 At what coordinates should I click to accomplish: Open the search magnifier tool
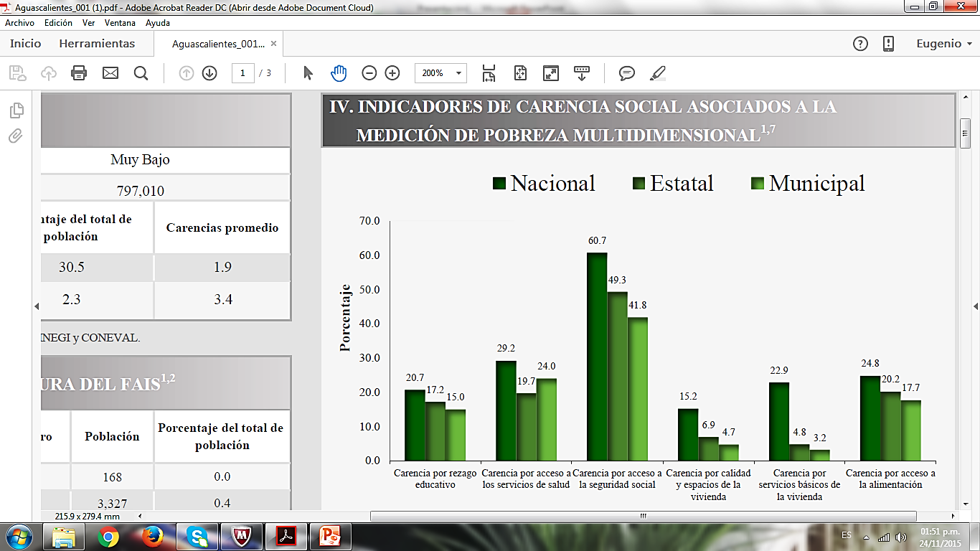[141, 72]
